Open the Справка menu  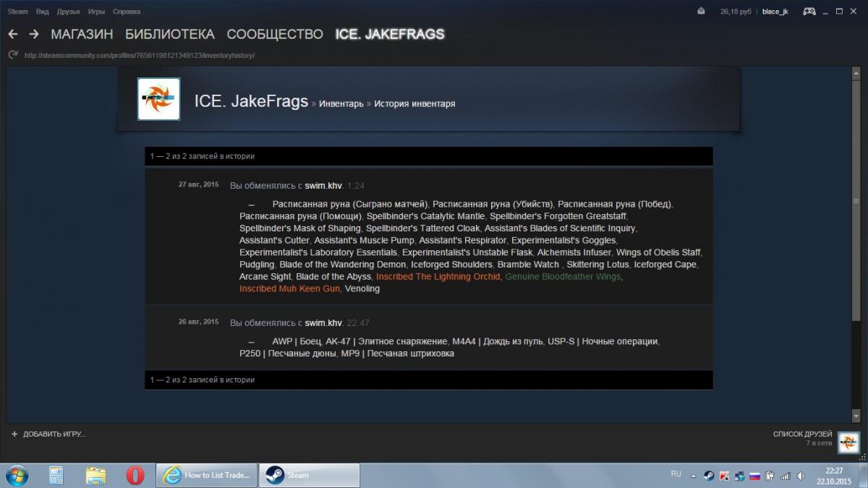point(127,12)
